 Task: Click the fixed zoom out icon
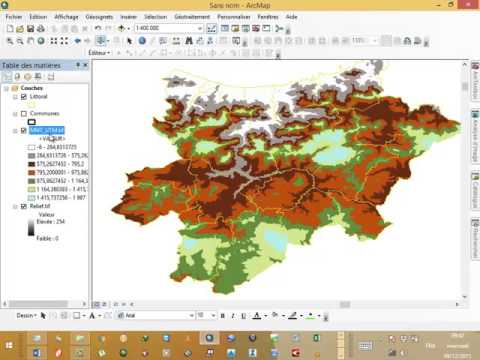64,41
